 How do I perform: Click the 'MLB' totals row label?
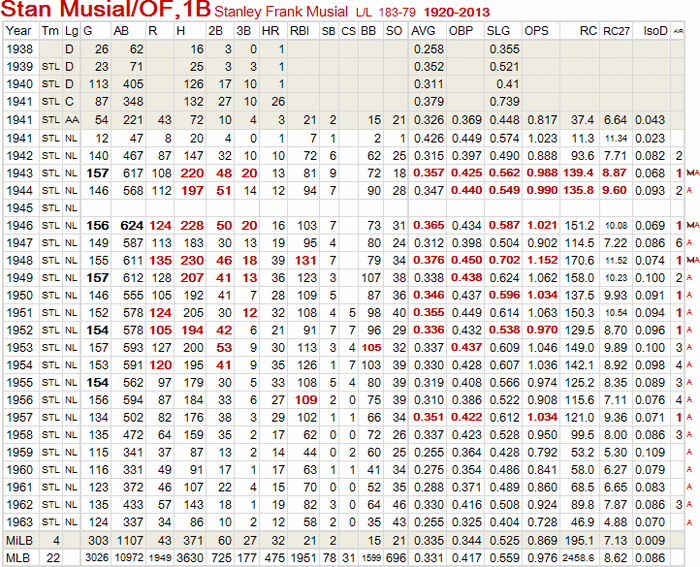pyautogui.click(x=17, y=558)
